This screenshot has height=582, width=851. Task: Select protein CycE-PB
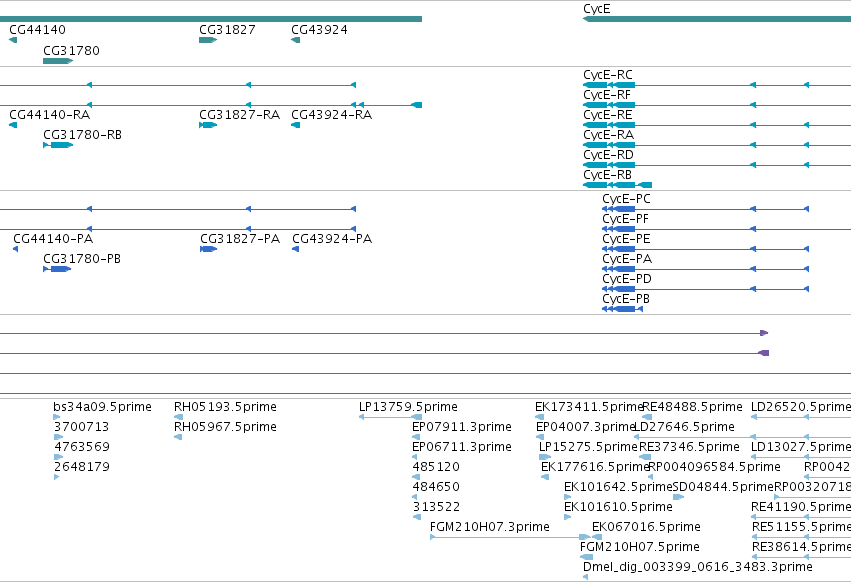pyautogui.click(x=626, y=299)
